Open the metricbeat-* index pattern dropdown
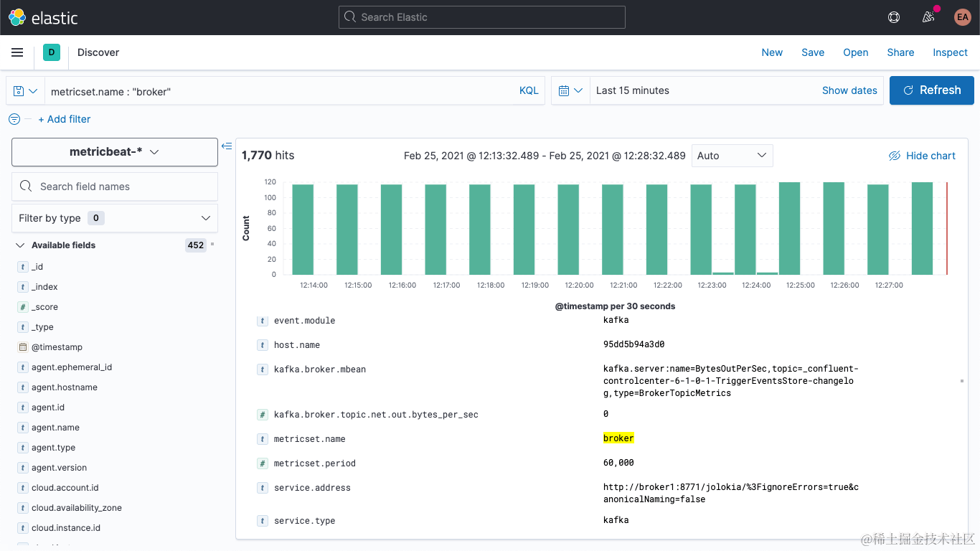Screen dimensions: 980x551 (115, 152)
